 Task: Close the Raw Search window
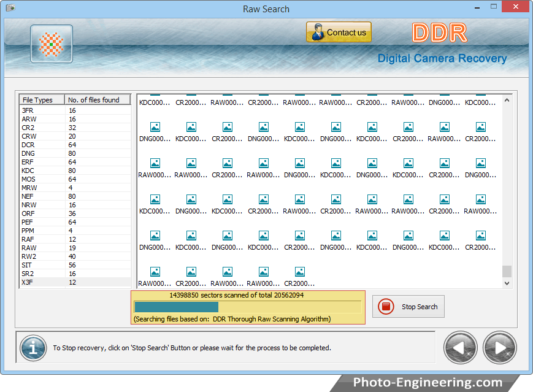[515, 7]
